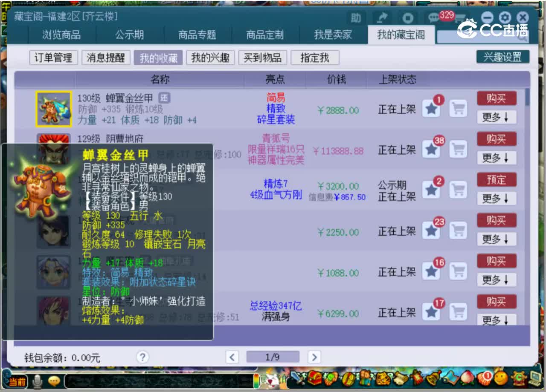The height and width of the screenshot is (392, 546).
Task: Click the 兴趣设置 button
Action: (x=503, y=57)
